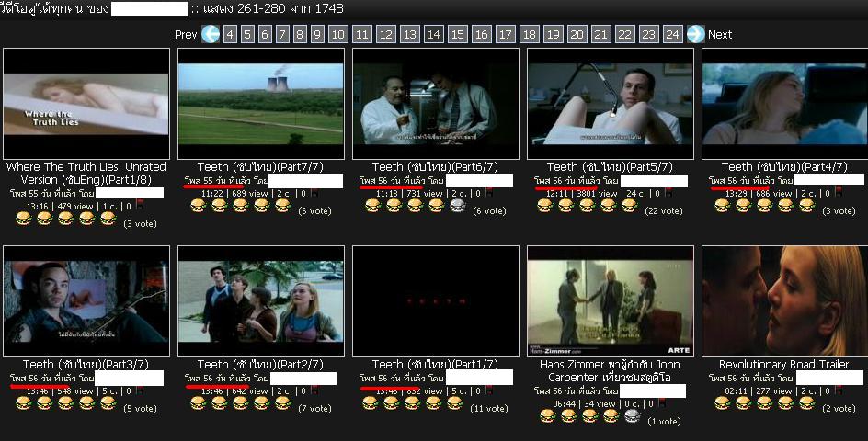868x441 pixels.
Task: Play the Teeth Part3/7 thumbnail
Action: 86,301
